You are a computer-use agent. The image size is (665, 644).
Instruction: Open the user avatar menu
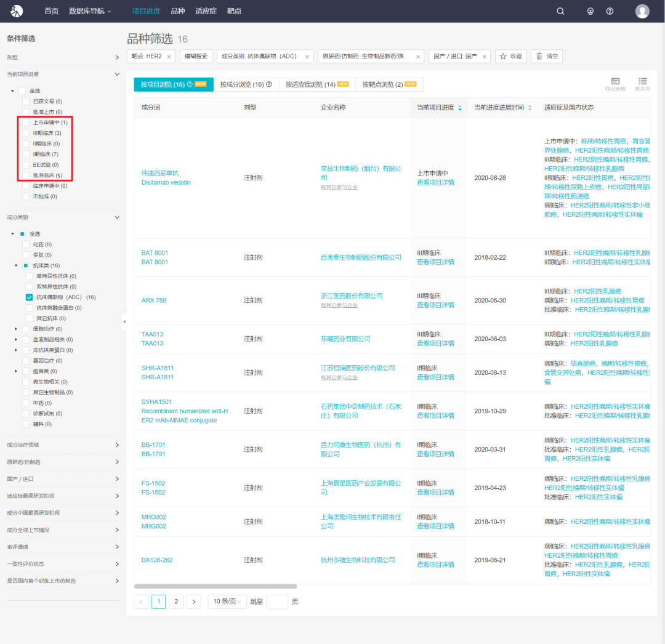point(642,11)
